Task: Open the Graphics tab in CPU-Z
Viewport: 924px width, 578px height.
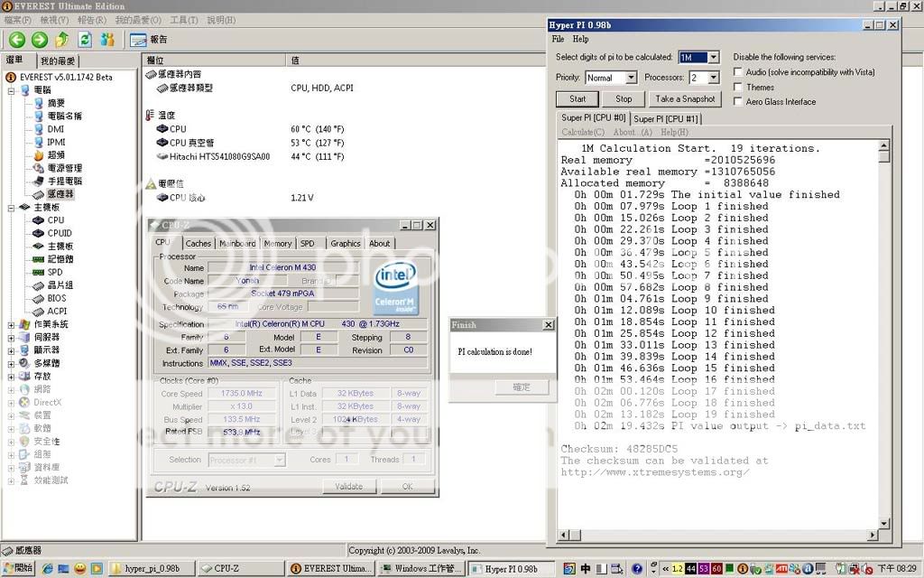Action: 346,243
